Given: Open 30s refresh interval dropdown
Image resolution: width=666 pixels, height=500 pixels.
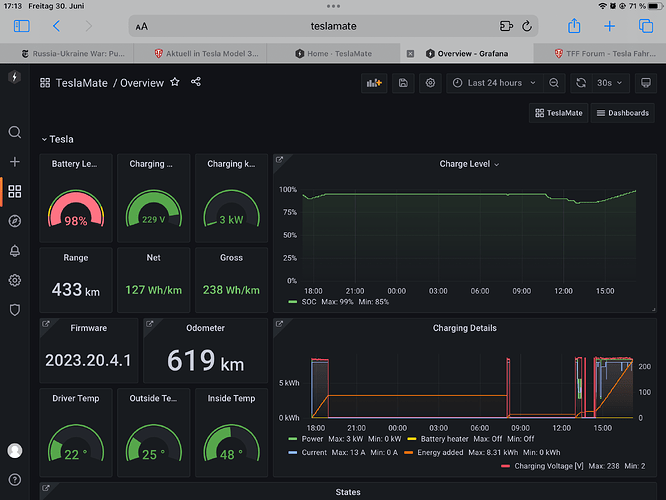Looking at the screenshot, I should pos(610,83).
